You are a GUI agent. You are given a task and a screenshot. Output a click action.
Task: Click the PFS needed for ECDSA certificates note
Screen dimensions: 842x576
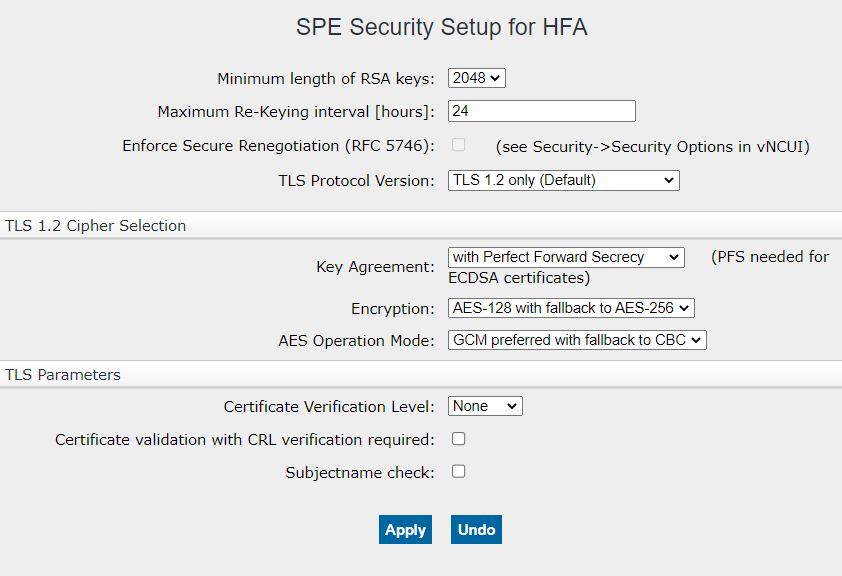pyautogui.click(x=639, y=267)
